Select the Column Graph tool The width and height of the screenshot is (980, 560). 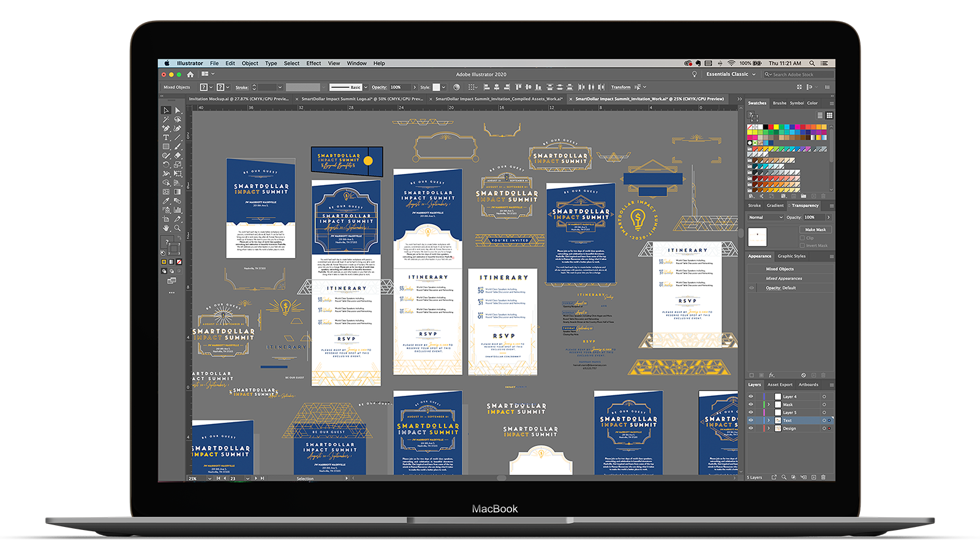178,210
